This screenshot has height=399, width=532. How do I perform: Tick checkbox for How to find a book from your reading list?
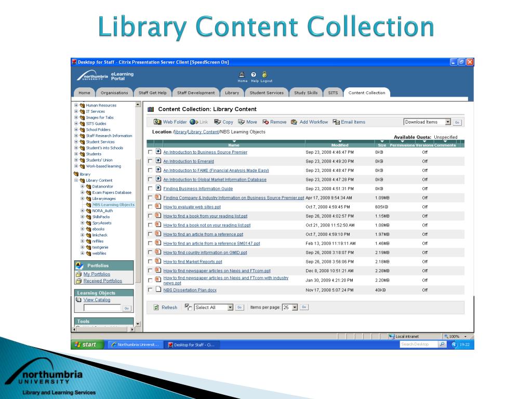pos(150,216)
